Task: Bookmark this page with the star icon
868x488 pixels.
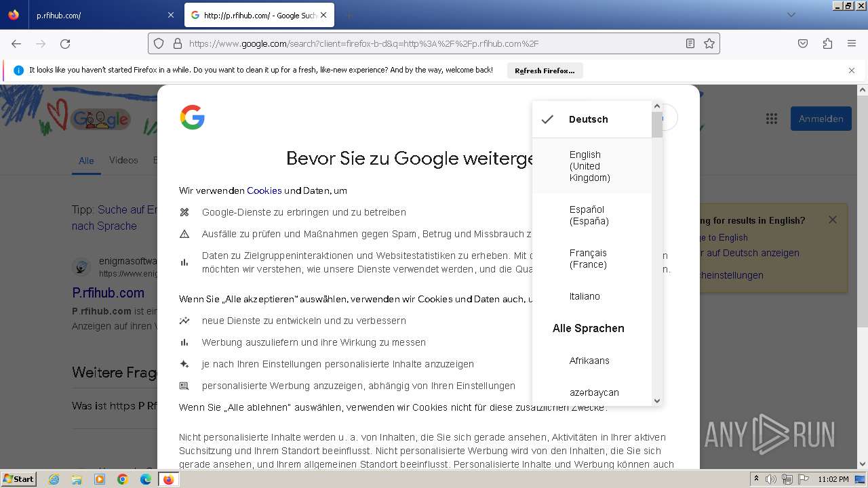Action: click(709, 43)
